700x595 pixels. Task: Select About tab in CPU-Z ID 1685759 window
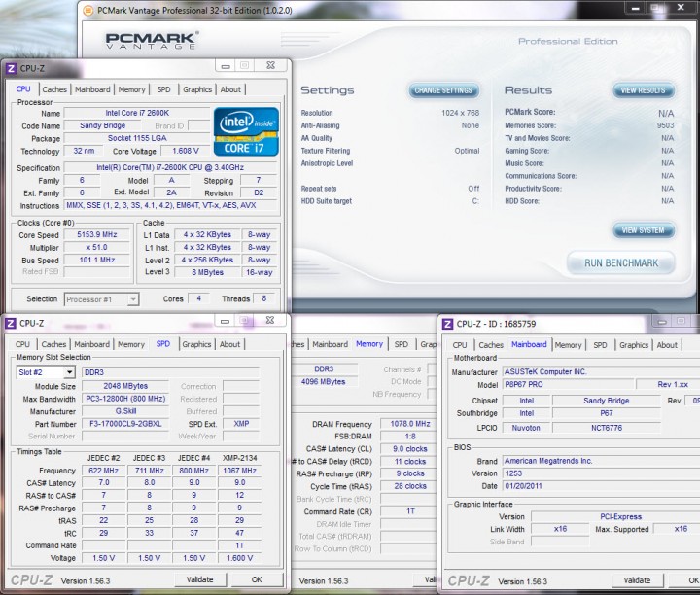pos(667,345)
